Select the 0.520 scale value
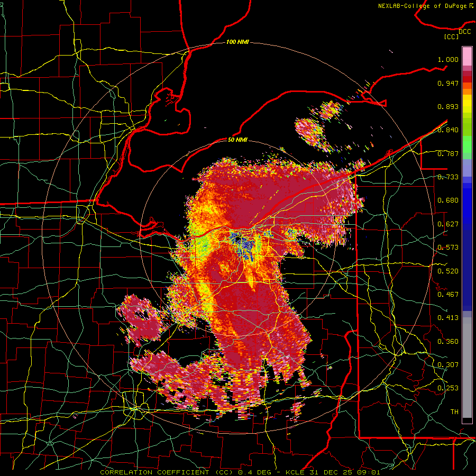The image size is (476, 476). 448,271
